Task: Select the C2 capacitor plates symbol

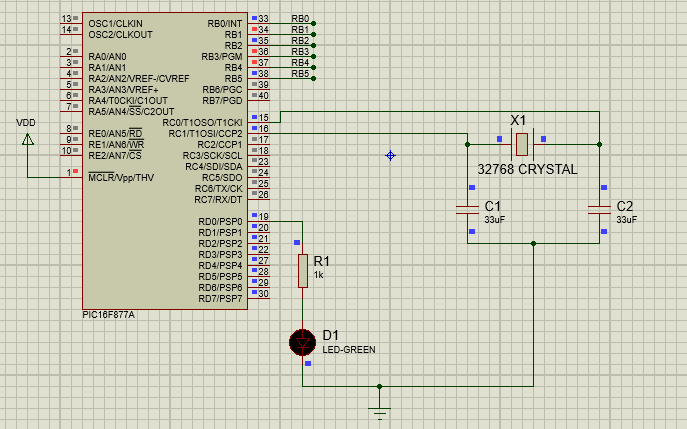Action: click(x=599, y=210)
